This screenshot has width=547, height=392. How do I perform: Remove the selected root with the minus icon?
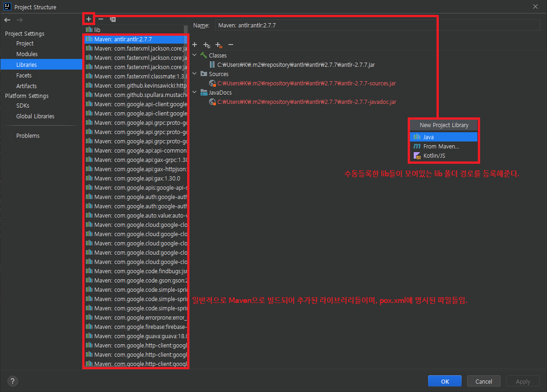pos(231,45)
